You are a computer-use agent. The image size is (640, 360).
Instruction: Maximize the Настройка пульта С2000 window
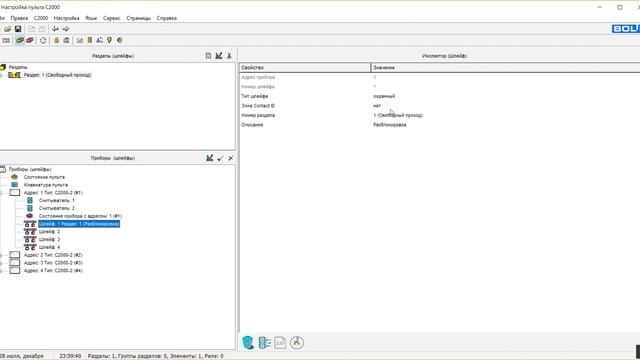pyautogui.click(x=620, y=7)
